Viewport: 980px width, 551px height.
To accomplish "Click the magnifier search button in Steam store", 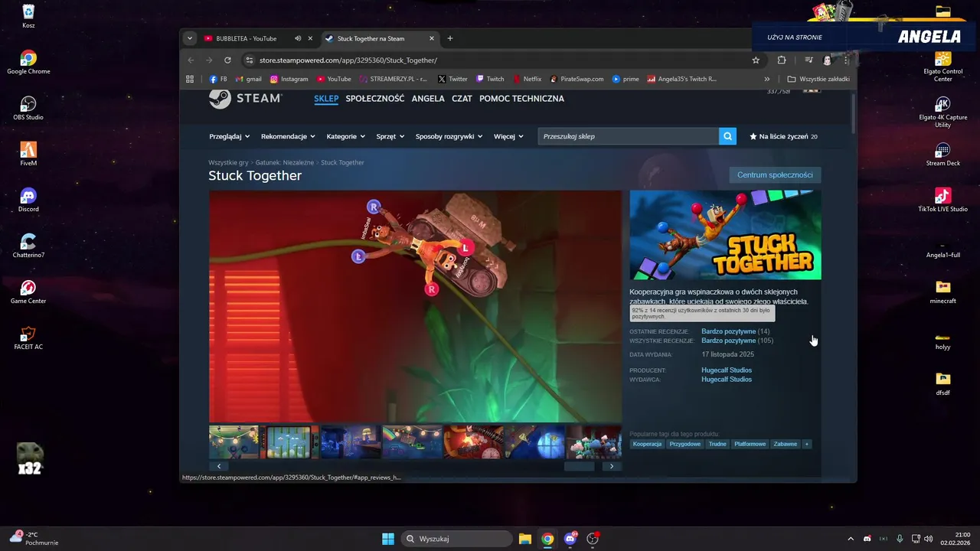I will pos(727,136).
